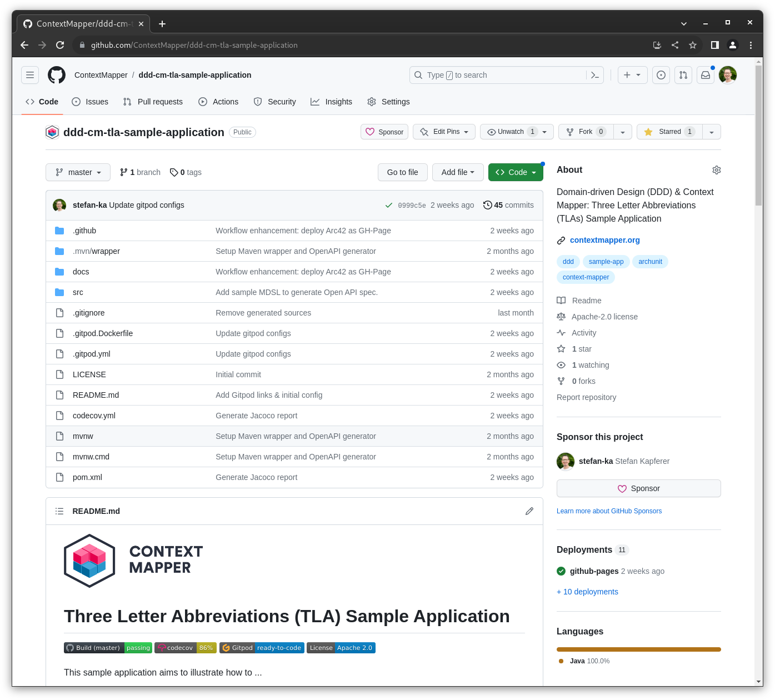Open the install app icon in address bar

pyautogui.click(x=657, y=45)
